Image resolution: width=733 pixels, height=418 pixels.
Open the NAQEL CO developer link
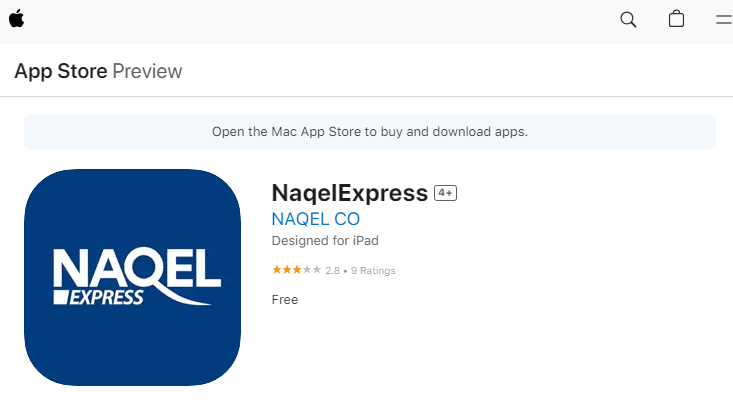(316, 219)
